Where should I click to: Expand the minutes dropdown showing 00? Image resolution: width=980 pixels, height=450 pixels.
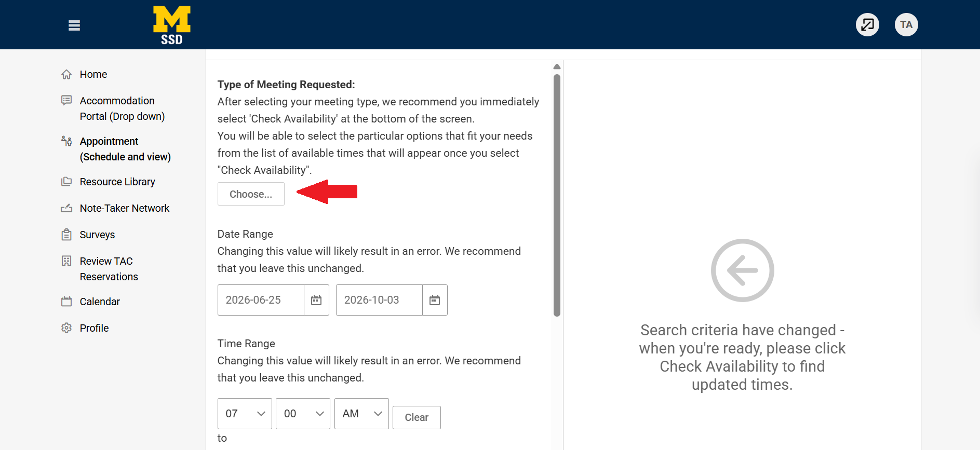pos(303,414)
